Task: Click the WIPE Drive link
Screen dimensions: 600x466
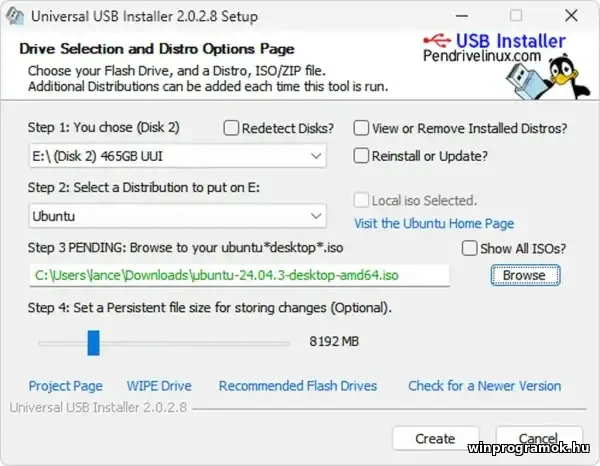Action: pyautogui.click(x=159, y=386)
